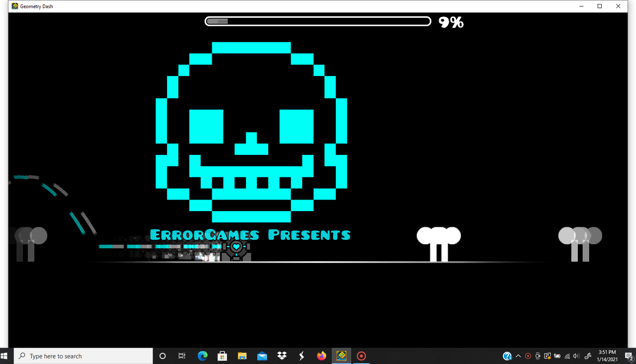Click the clock showing 3:51 PM
The width and height of the screenshot is (636, 364).
point(607,356)
